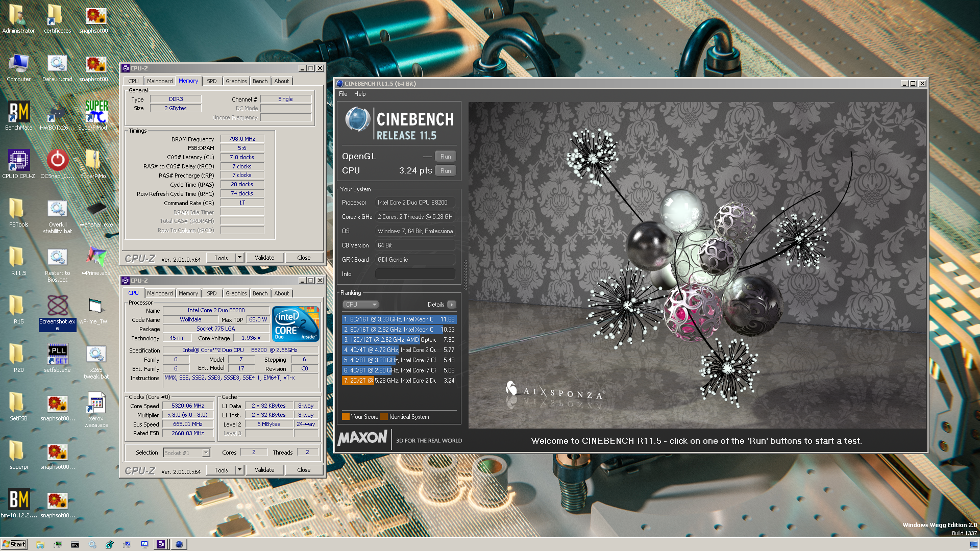
Task: Open the SetFSB folder
Action: pos(18,407)
